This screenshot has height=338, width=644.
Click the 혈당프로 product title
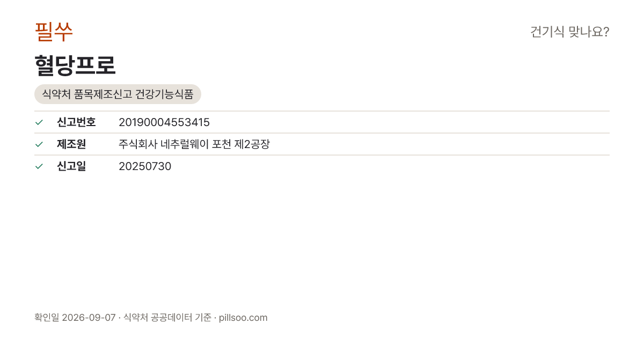point(75,65)
